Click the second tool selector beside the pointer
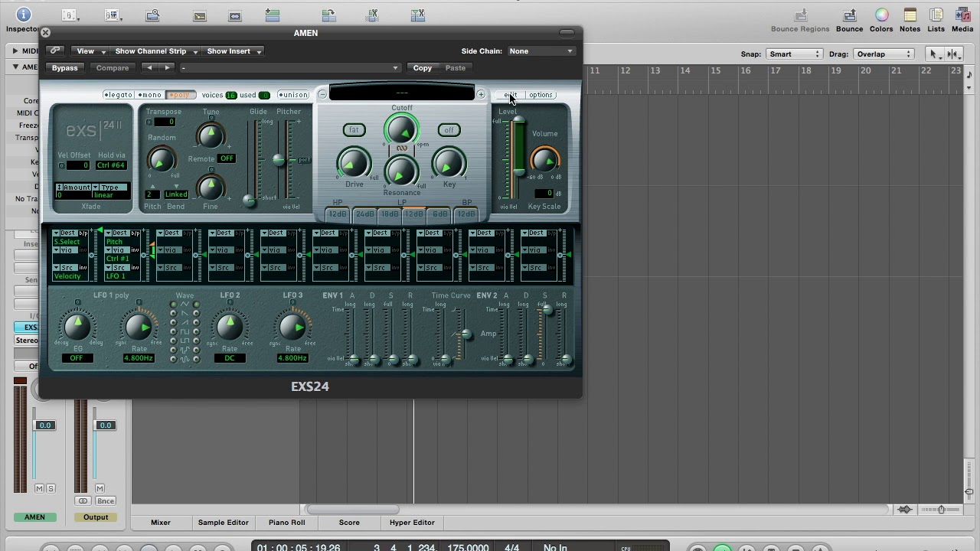 [x=953, y=54]
